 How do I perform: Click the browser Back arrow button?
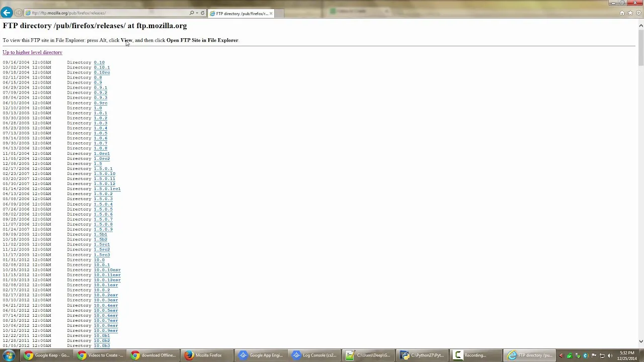[7, 13]
